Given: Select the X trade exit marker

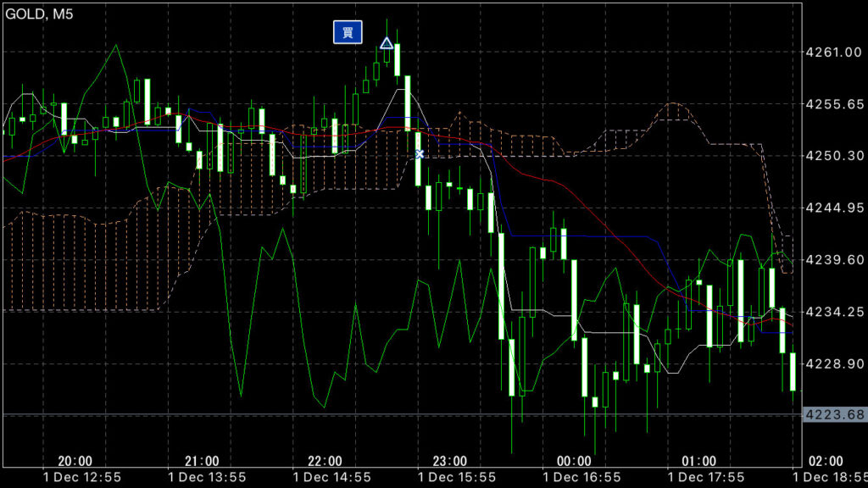Looking at the screenshot, I should pos(419,153).
